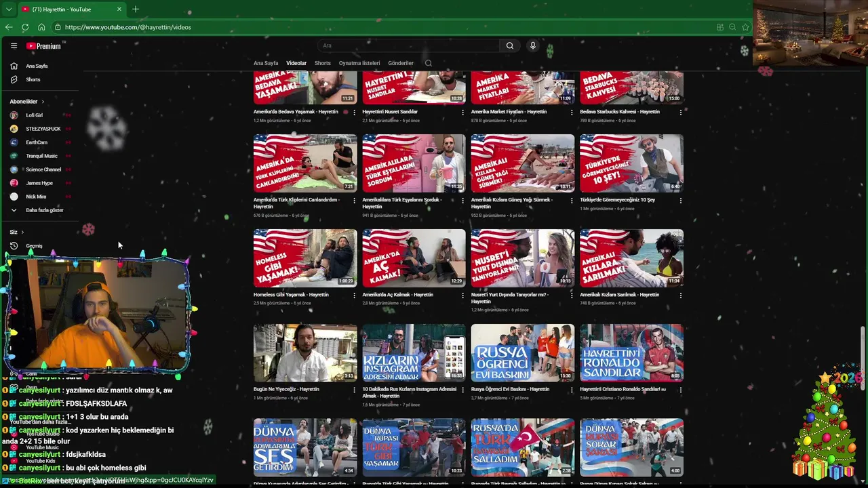Open options for Rusya Öğrenci Evi Baskını
The width and height of the screenshot is (868, 488).
point(572,390)
